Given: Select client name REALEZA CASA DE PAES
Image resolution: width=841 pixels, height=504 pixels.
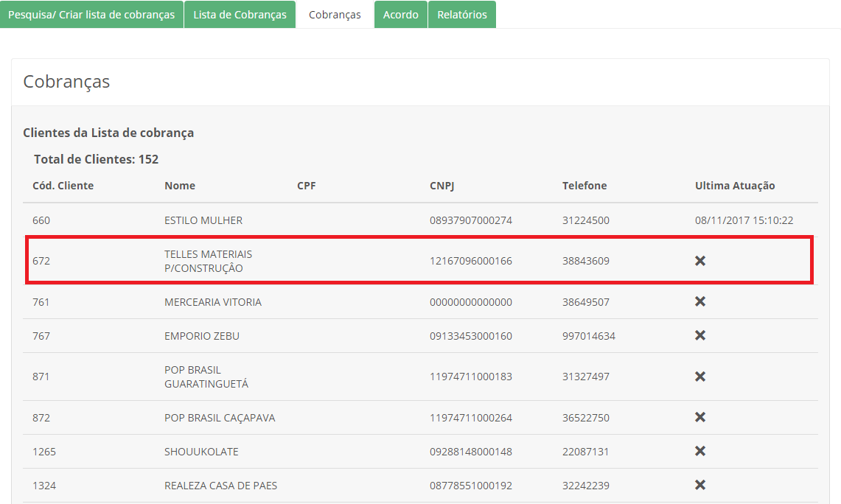Looking at the screenshot, I should point(220,486).
